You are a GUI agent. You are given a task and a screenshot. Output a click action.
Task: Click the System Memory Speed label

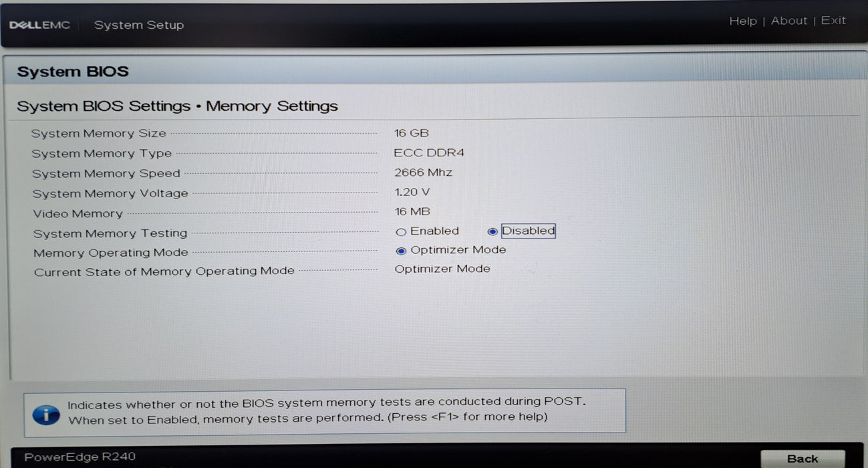click(106, 174)
